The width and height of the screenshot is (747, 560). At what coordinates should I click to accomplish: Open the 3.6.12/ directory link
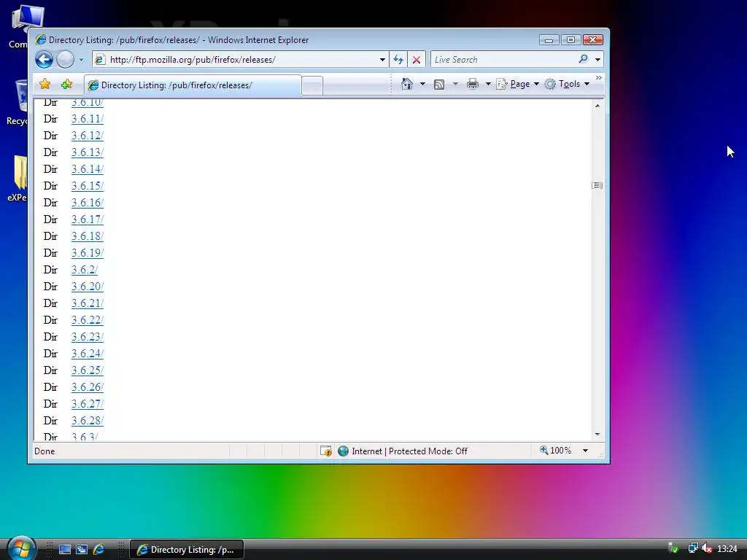click(88, 136)
